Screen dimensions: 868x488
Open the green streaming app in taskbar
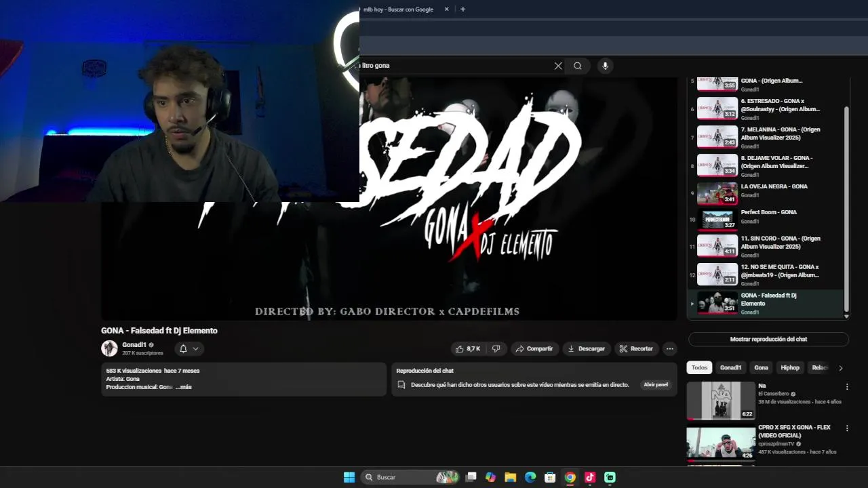tap(610, 477)
